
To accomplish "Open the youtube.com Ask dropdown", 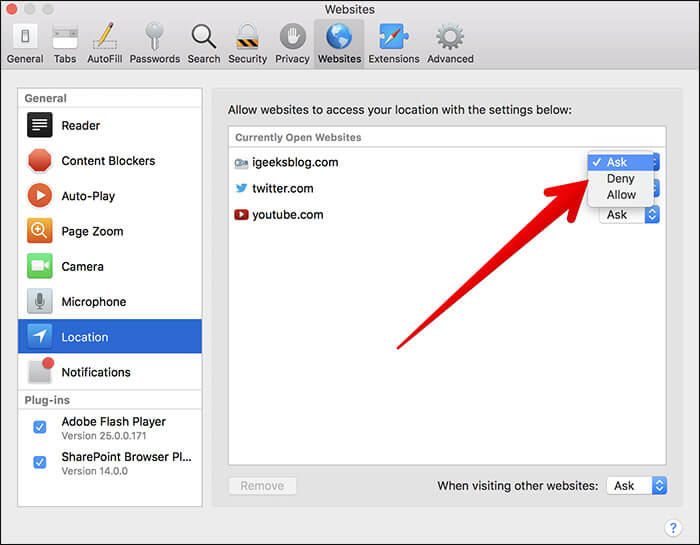I will point(629,215).
